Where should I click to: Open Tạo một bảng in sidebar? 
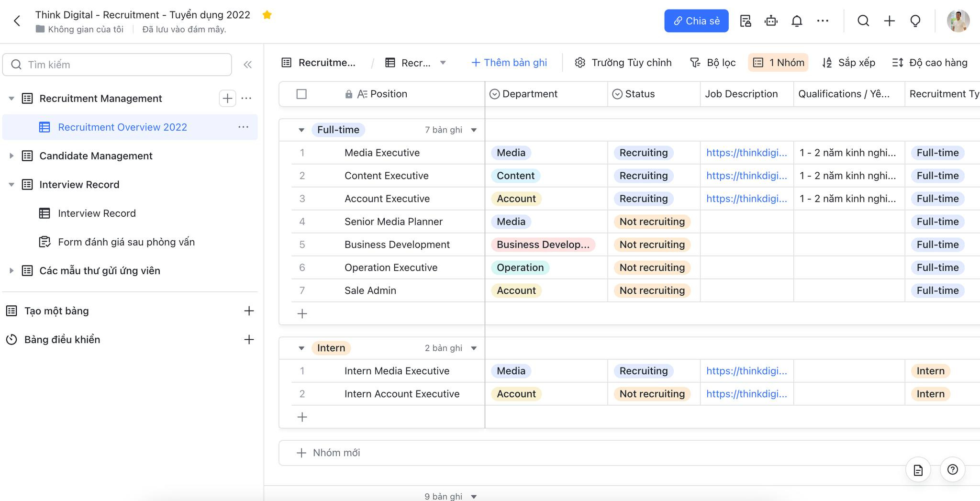(56, 311)
